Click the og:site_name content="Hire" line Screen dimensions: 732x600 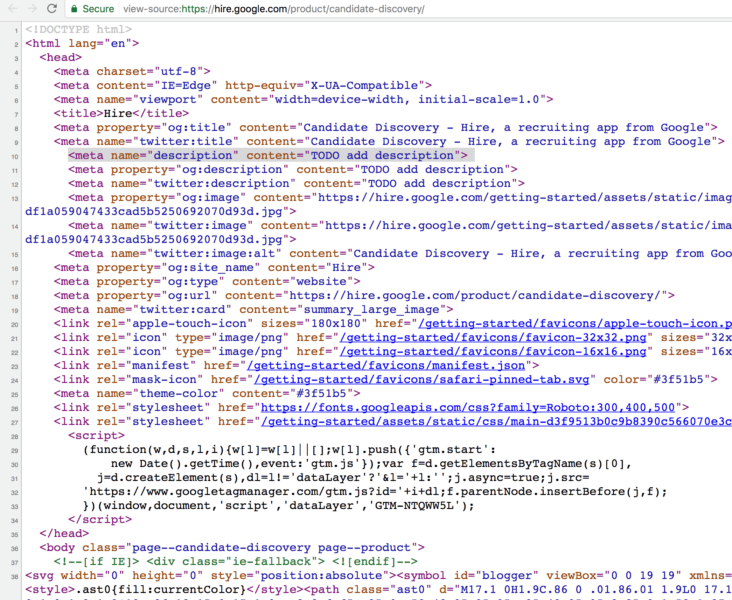(x=214, y=268)
